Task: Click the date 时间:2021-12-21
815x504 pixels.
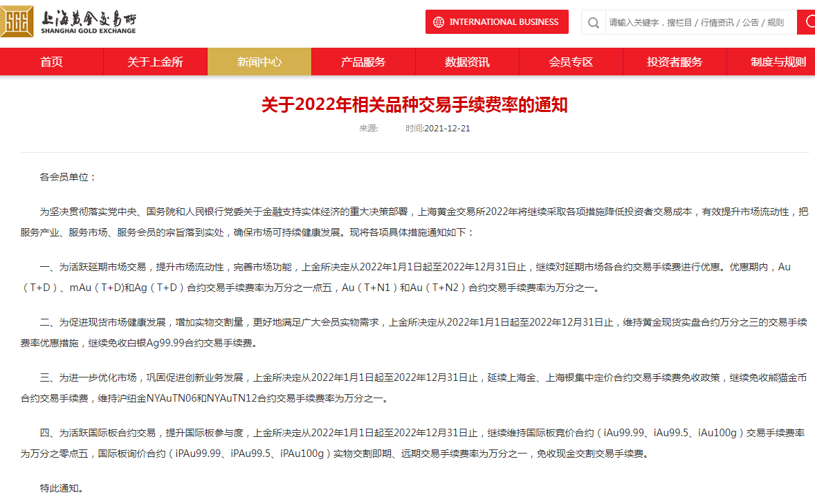Action: (438, 129)
